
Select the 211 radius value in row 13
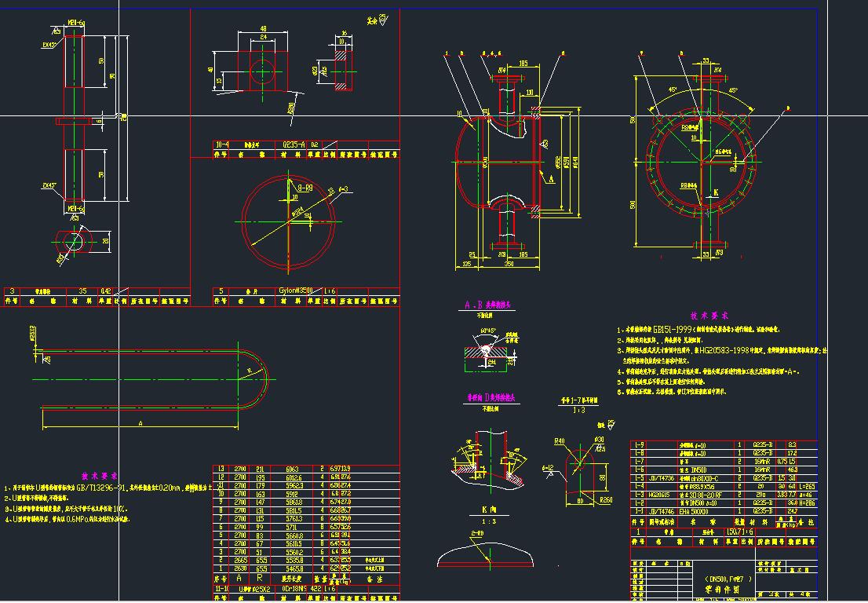[260, 469]
